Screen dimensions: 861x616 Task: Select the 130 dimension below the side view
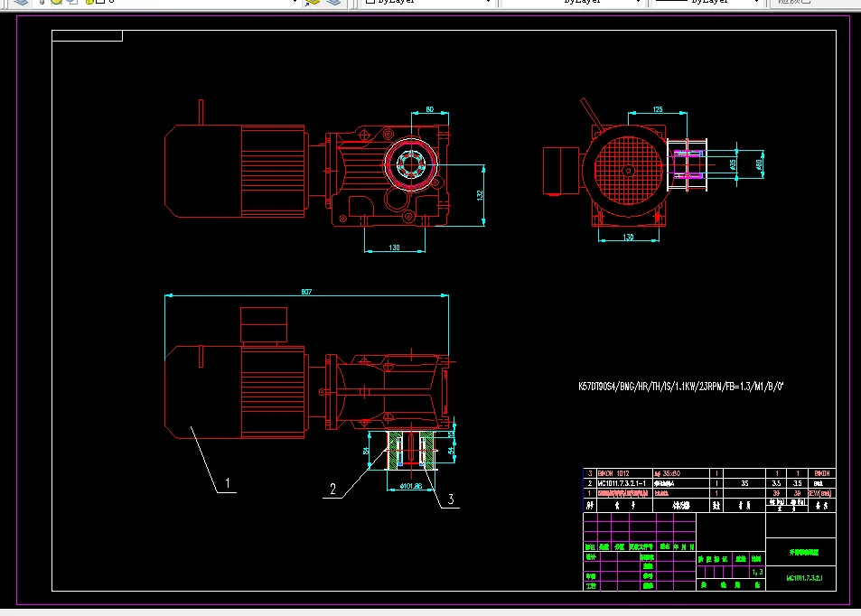(x=628, y=238)
